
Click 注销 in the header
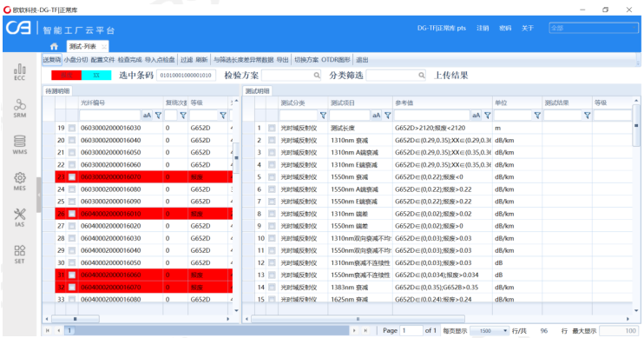click(x=483, y=28)
